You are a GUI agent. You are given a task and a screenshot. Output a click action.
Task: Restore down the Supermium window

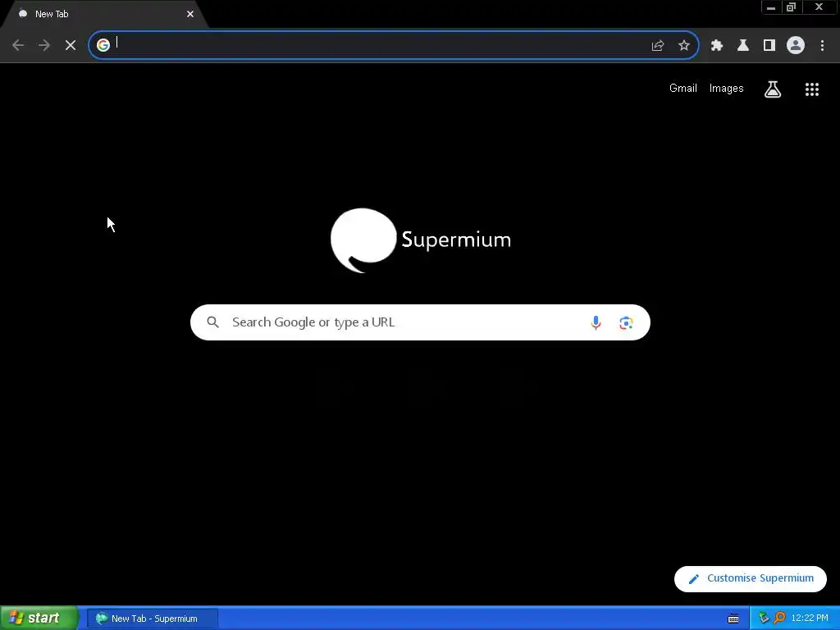792,7
